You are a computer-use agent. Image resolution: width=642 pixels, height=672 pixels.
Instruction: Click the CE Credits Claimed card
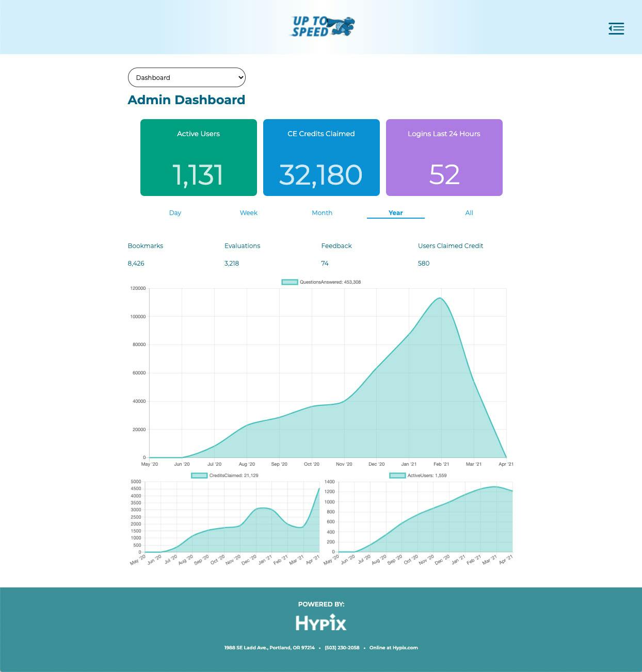(x=321, y=157)
